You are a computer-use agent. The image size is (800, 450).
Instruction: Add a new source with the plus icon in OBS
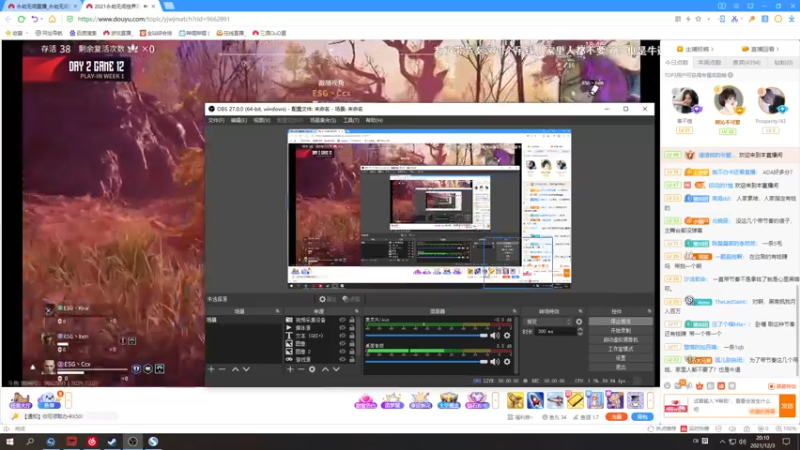coord(290,369)
